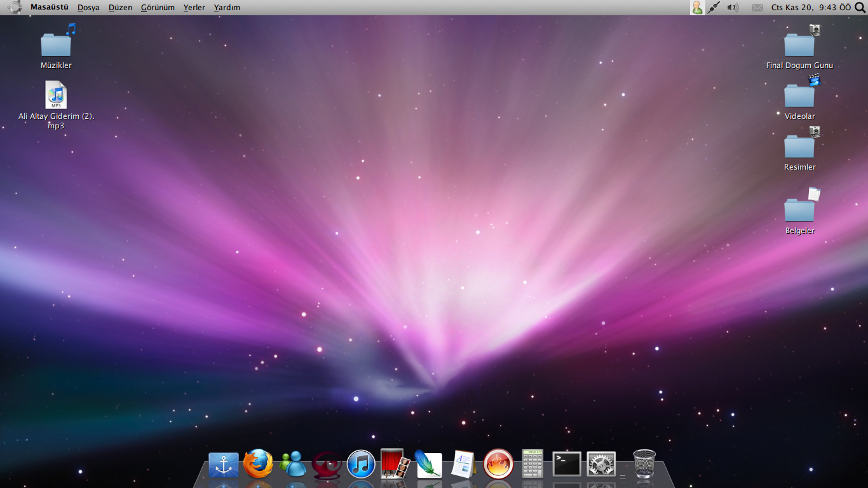The height and width of the screenshot is (488, 868).
Task: Open the blue feather image editor
Action: click(428, 464)
